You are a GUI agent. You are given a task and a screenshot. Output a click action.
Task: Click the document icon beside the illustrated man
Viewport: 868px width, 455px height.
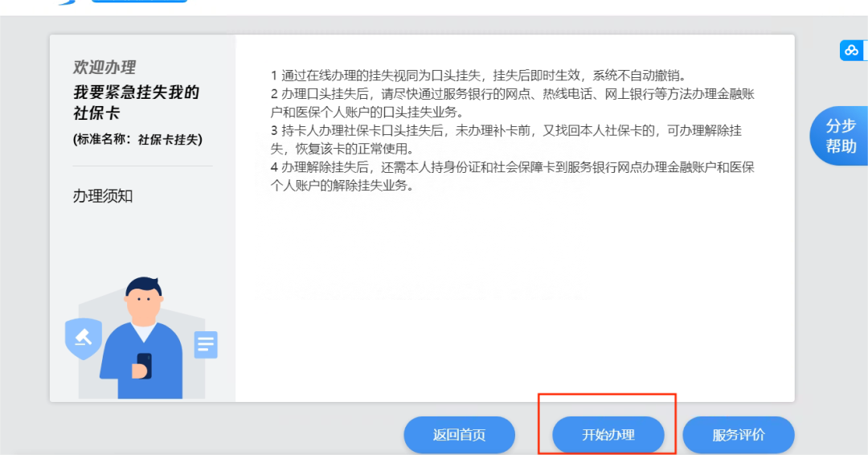point(206,344)
